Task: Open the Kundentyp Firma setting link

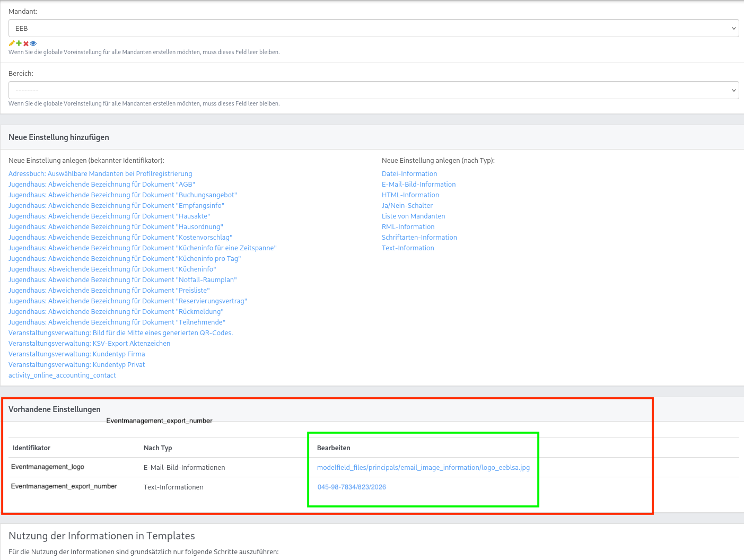Action: pyautogui.click(x=76, y=354)
